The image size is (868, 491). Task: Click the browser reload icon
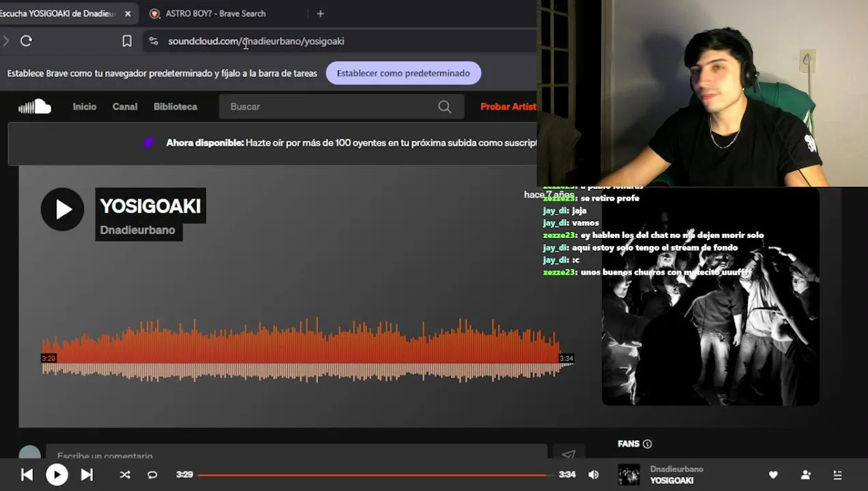coord(26,41)
